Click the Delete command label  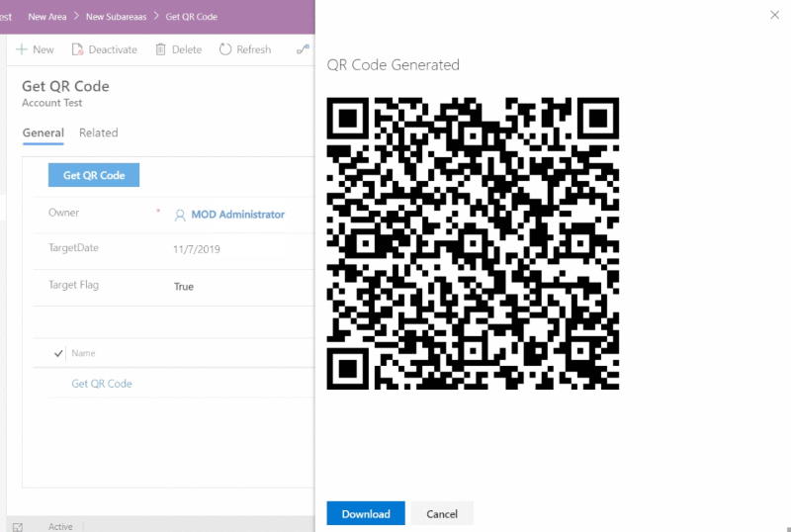(187, 49)
